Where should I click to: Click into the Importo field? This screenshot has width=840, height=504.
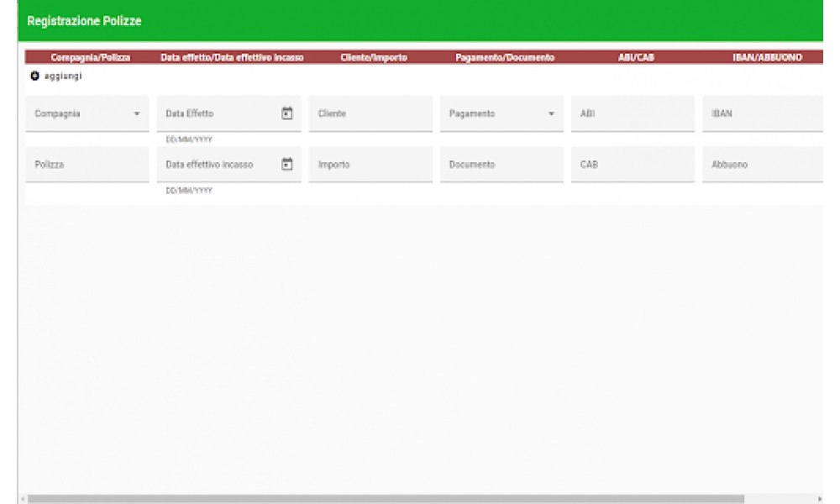pos(370,165)
